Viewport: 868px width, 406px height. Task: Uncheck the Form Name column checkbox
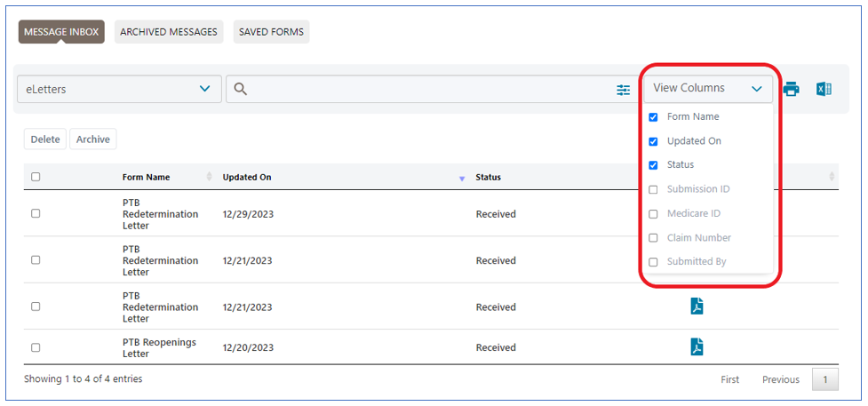654,117
